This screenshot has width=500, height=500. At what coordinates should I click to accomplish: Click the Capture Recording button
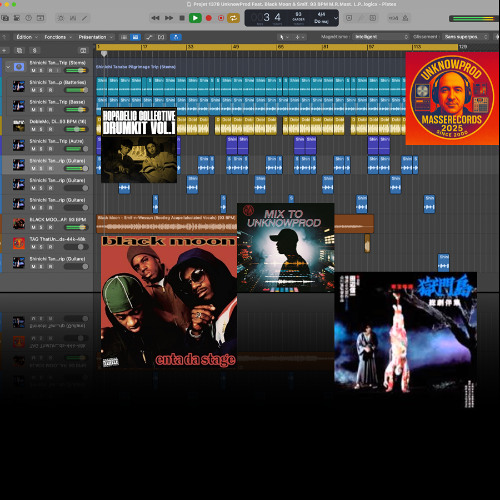pos(221,18)
